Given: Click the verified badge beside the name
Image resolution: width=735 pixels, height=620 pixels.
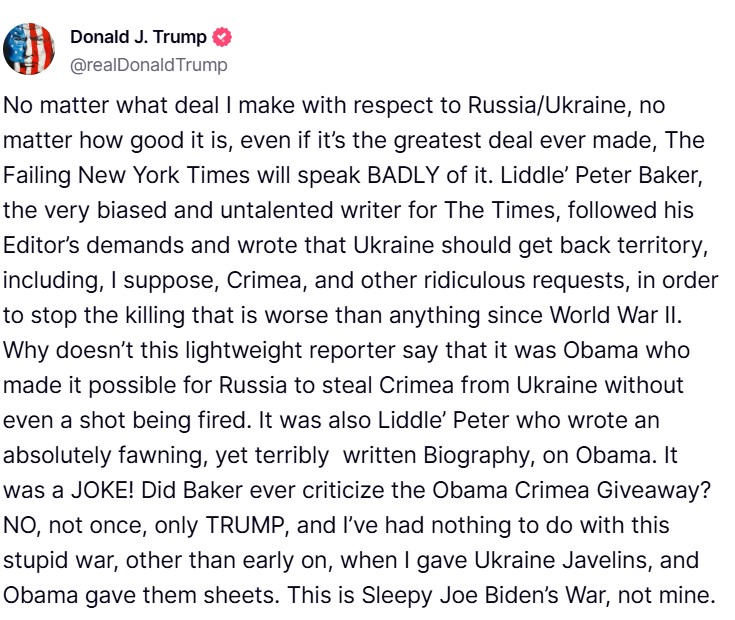Looking at the screenshot, I should 224,38.
